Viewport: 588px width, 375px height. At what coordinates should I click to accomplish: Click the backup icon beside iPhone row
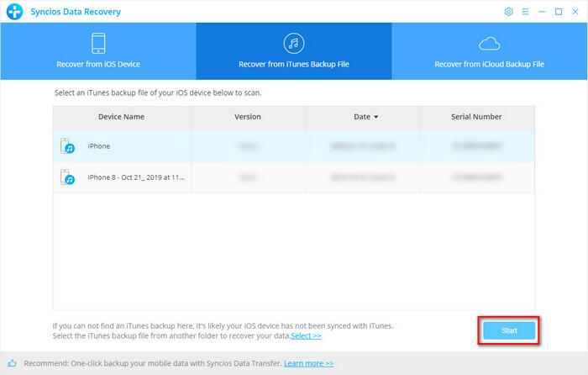pos(68,147)
